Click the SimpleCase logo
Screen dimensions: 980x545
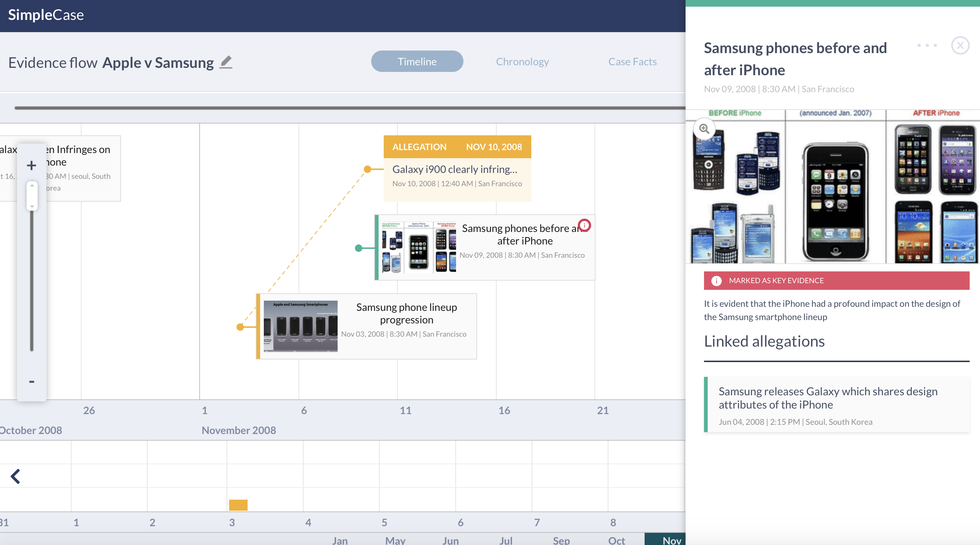coord(46,15)
